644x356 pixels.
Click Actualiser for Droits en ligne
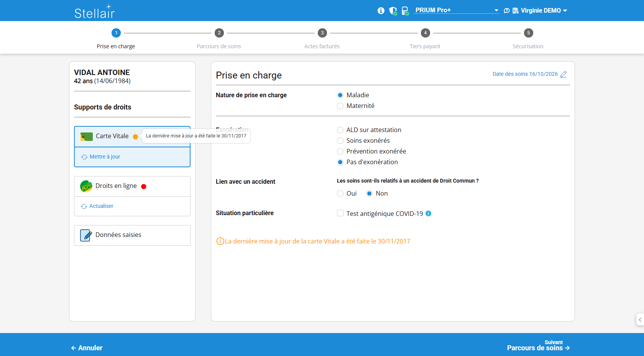(x=97, y=206)
